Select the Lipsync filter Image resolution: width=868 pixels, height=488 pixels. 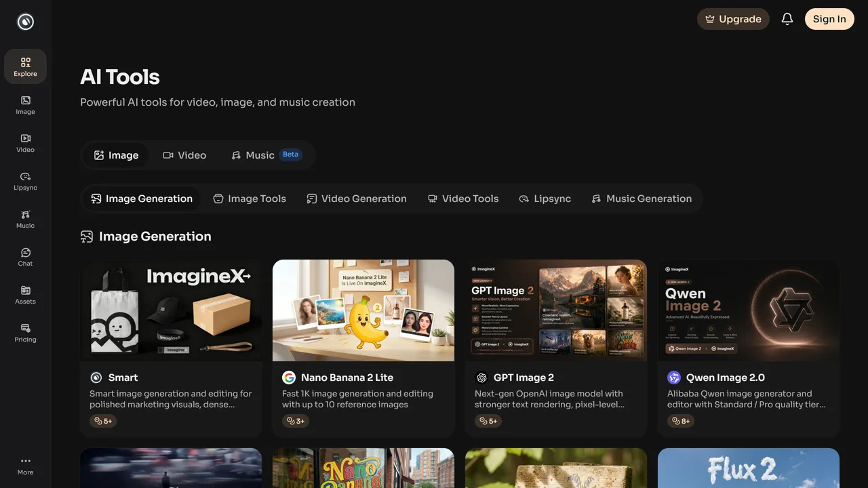(x=545, y=199)
